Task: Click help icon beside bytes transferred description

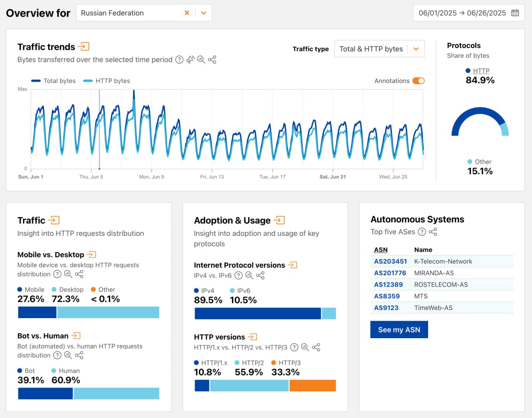Action: [179, 59]
